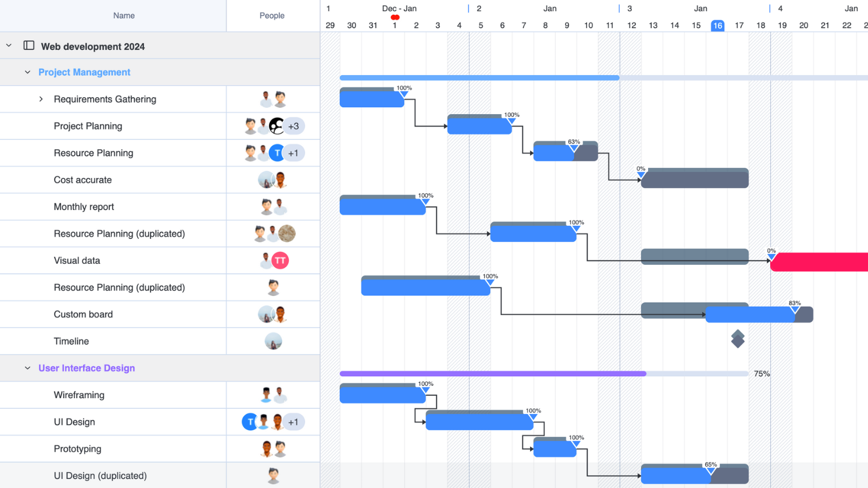Collapse the Project Management group
Screen dimensions: 868x488
28,72
